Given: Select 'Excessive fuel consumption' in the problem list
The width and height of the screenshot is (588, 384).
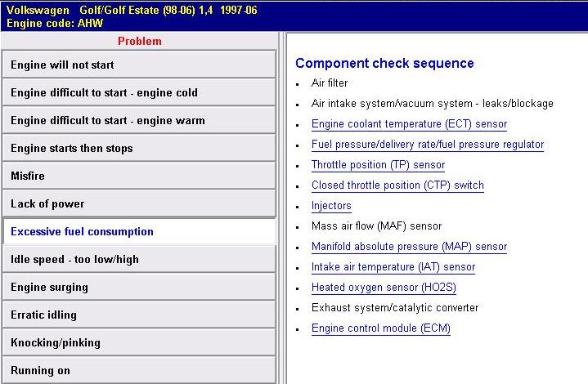Looking at the screenshot, I should pyautogui.click(x=139, y=232).
